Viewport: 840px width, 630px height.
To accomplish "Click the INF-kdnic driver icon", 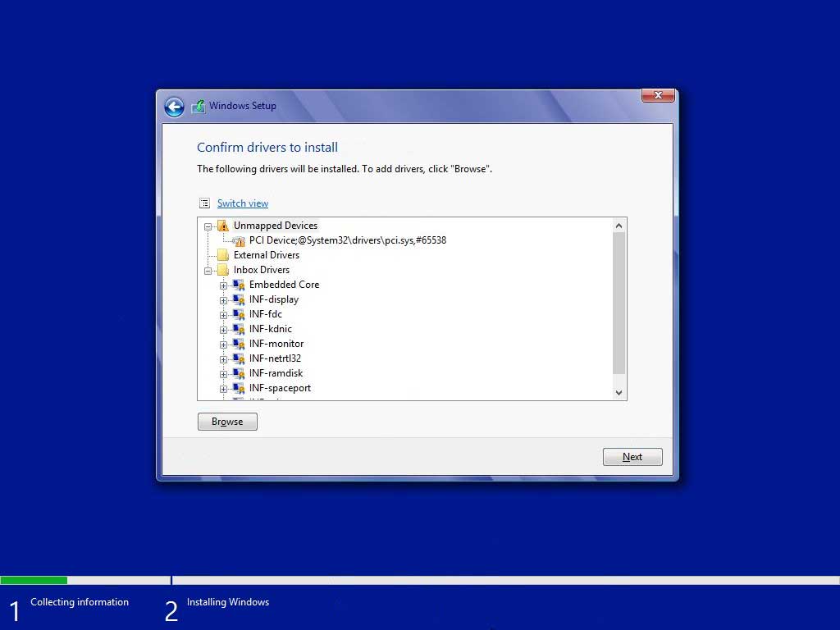I will click(239, 329).
